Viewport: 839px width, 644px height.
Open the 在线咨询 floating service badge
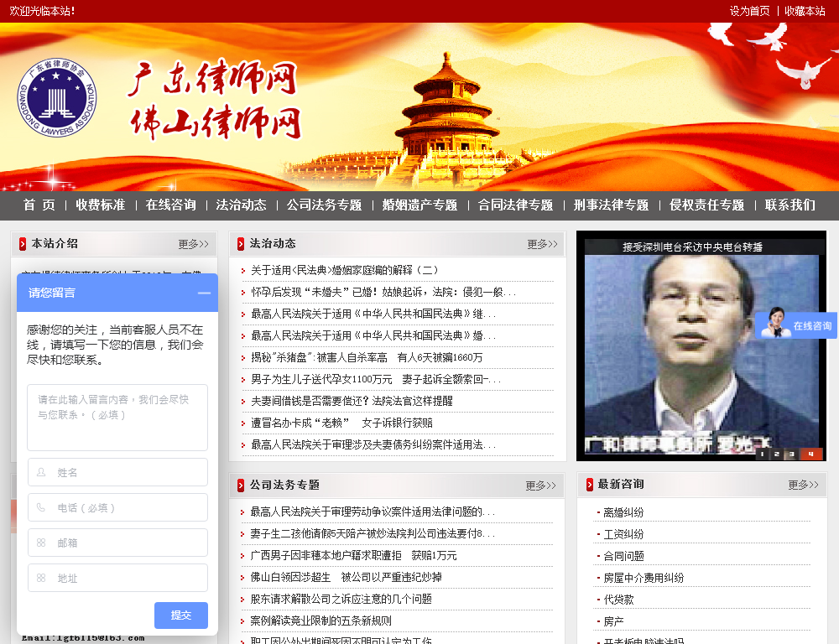pyautogui.click(x=796, y=325)
